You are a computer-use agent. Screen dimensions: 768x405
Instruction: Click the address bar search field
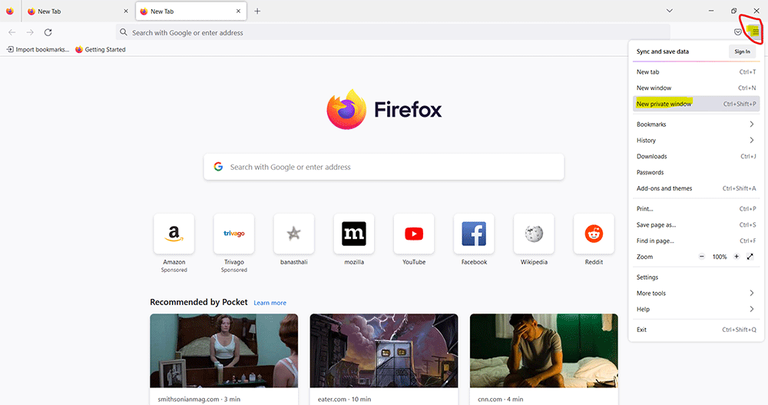pyautogui.click(x=393, y=32)
